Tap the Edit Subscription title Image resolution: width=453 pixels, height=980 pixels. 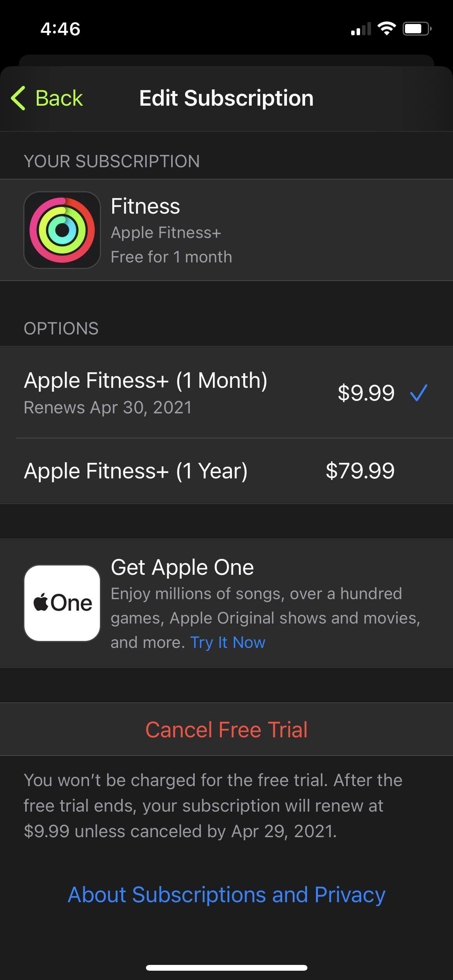226,98
